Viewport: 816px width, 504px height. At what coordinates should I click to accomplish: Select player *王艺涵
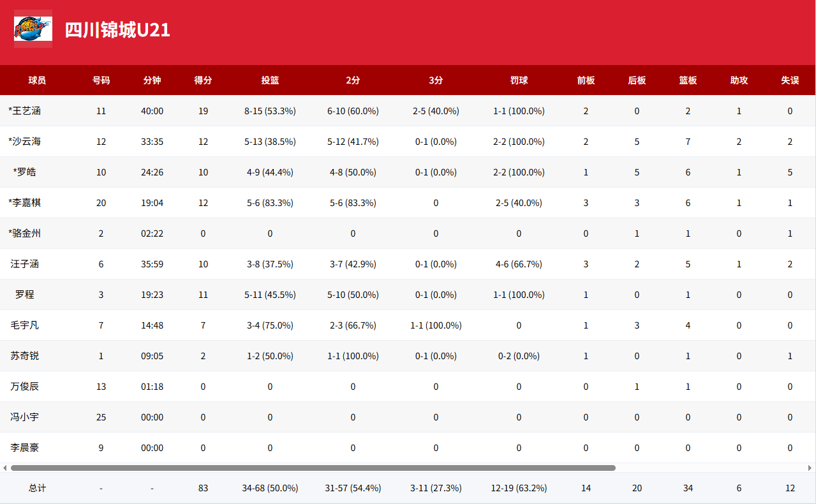(25, 111)
